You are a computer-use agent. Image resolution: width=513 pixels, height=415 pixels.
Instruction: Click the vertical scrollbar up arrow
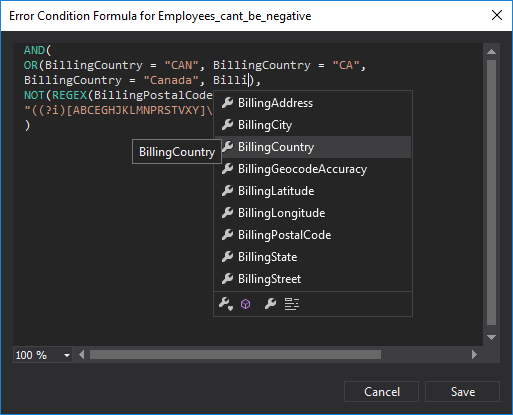(491, 52)
